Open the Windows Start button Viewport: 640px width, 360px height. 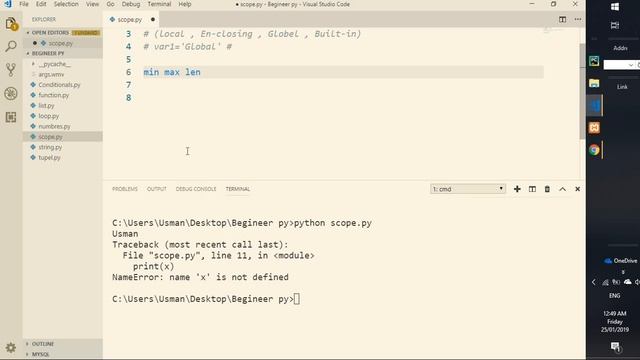coord(615,7)
